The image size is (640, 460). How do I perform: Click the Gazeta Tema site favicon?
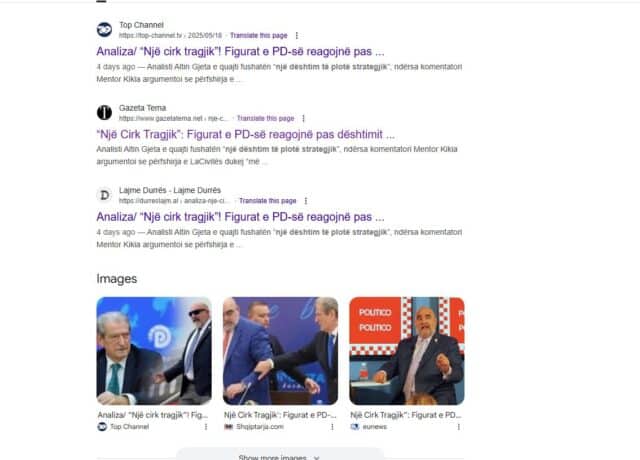tap(104, 112)
